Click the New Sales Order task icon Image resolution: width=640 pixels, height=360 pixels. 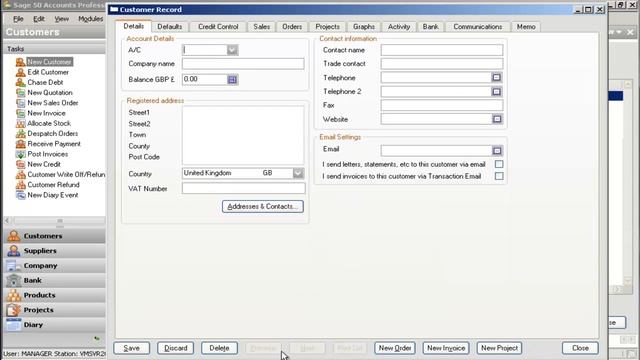coord(20,103)
